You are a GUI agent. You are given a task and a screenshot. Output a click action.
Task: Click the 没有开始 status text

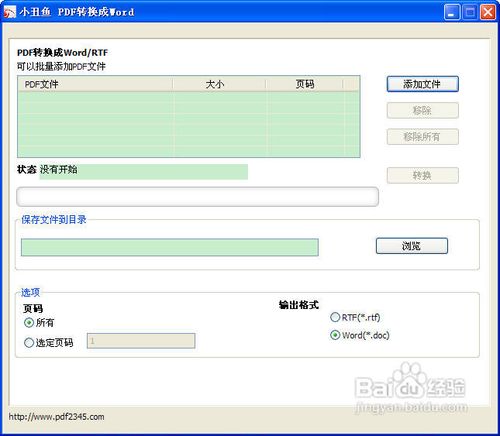(59, 170)
